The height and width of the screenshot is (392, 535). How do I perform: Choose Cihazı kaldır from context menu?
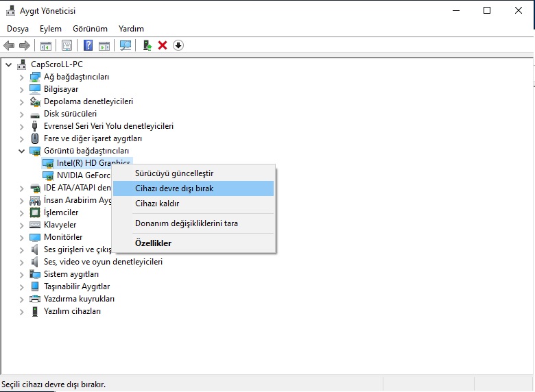[x=193, y=203]
